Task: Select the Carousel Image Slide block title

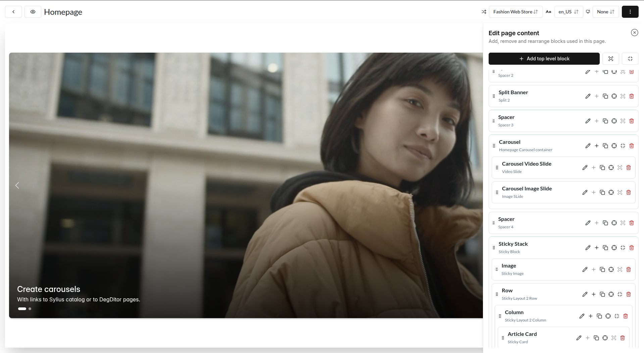Action: pos(527,189)
